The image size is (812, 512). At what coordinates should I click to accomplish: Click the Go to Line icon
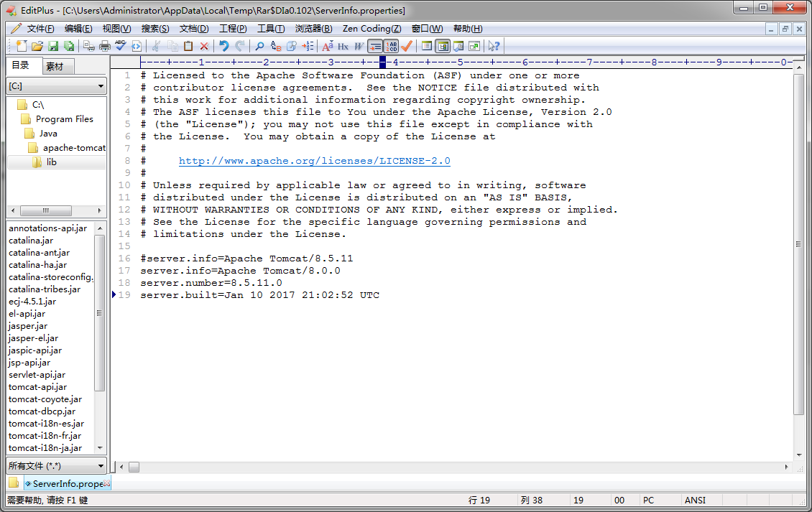(308, 46)
